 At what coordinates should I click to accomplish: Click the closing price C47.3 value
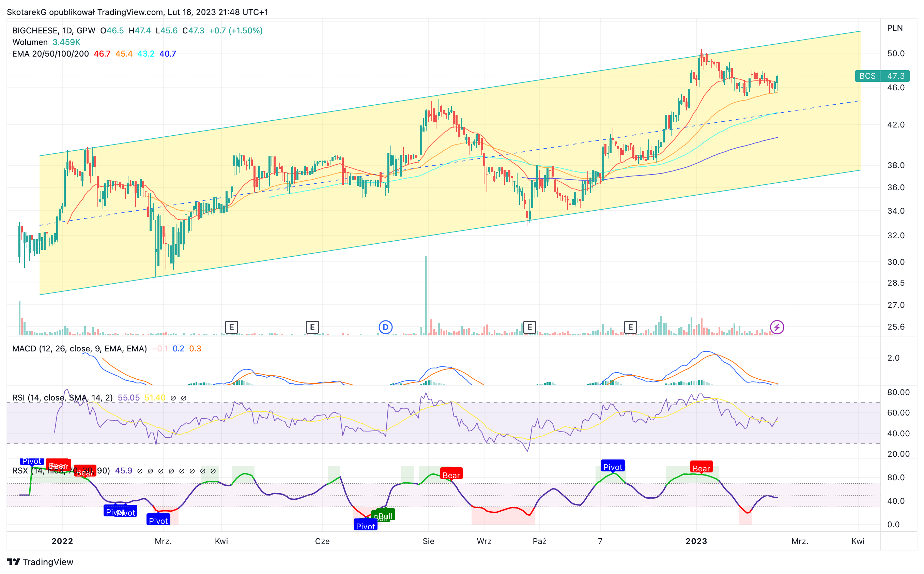click(193, 30)
